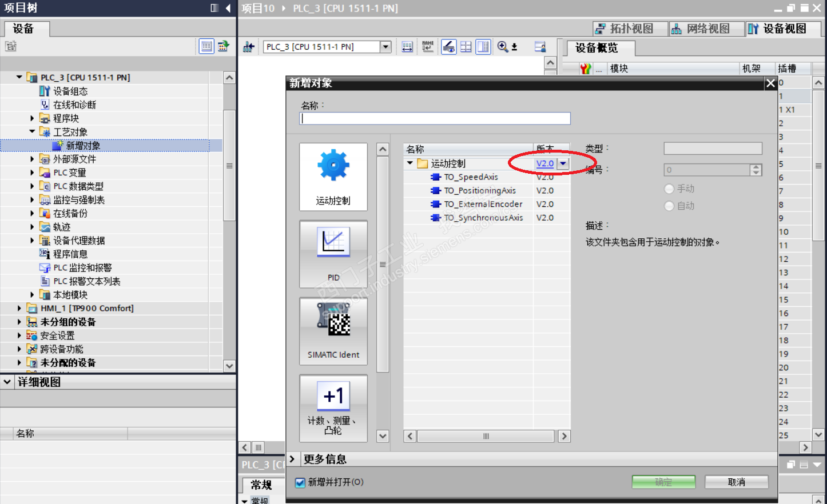Click the zoom download arrow beside magnifier
827x504 pixels.
(514, 47)
